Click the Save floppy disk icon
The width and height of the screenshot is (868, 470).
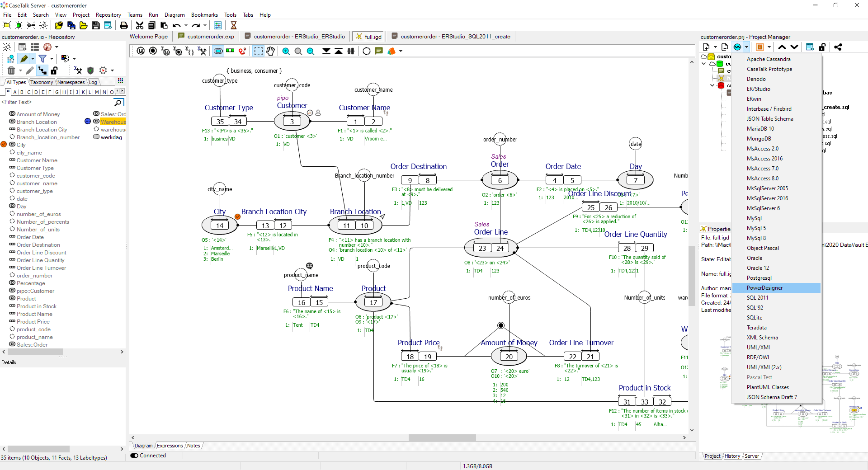pos(95,25)
